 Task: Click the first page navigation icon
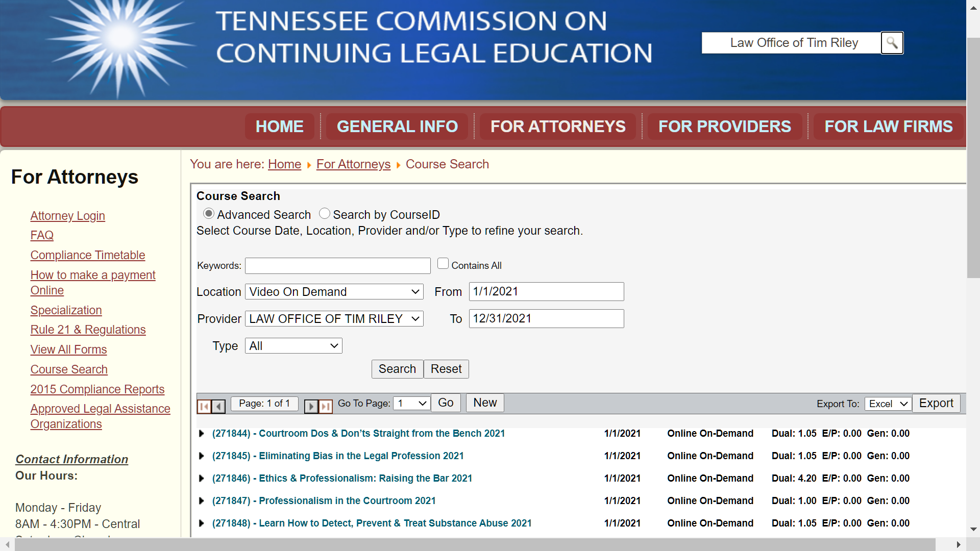click(x=205, y=404)
